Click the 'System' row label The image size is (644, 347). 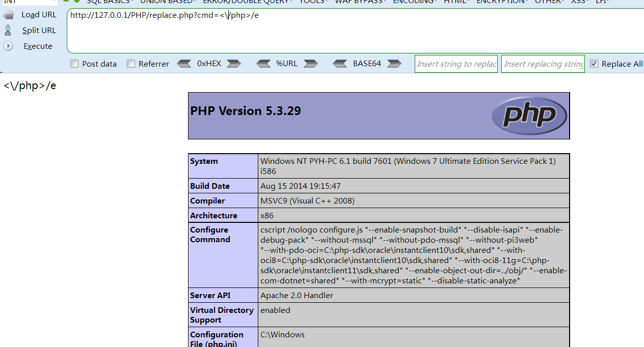pos(204,161)
